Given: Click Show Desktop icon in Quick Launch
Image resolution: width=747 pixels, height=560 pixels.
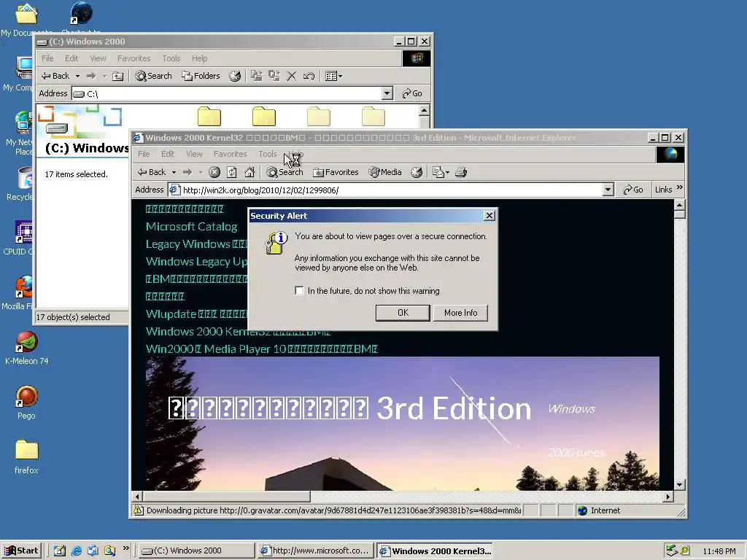Looking at the screenshot, I should (60, 551).
